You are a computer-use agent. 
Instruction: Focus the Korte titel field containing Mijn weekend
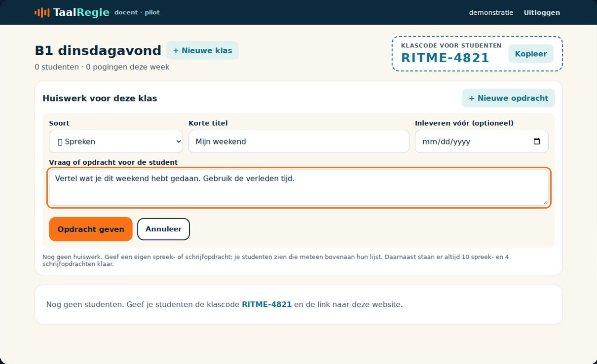tap(299, 142)
